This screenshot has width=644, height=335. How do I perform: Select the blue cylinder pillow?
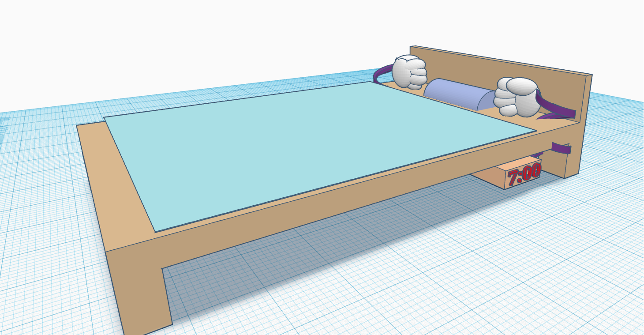point(459,94)
